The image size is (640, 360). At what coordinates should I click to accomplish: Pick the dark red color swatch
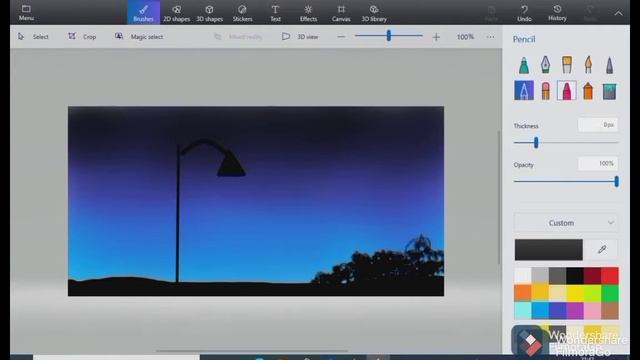coord(593,276)
